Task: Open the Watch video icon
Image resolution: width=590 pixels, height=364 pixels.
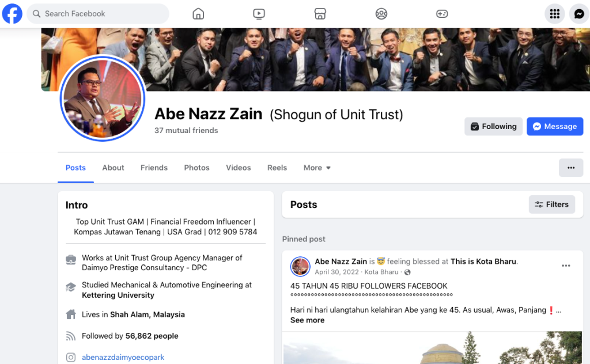Action: (x=259, y=14)
